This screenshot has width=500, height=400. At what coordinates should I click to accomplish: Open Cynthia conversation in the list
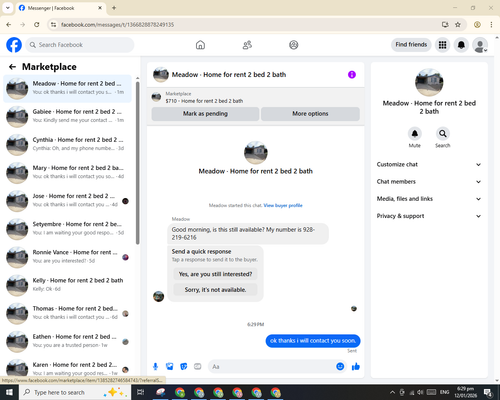click(67, 145)
